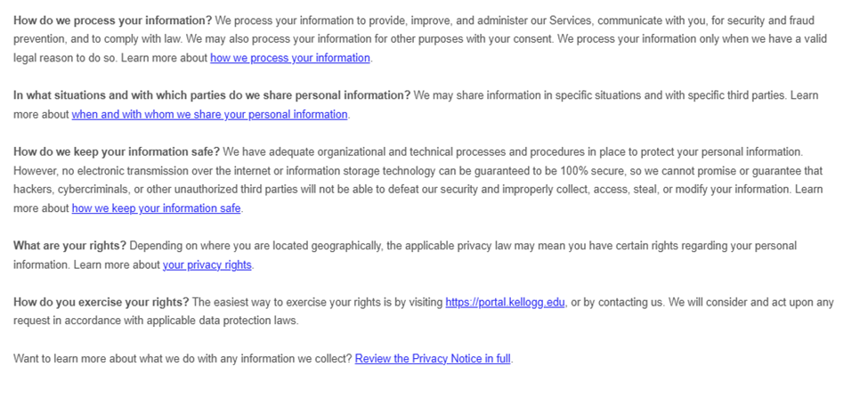Click 'Review the Privacy Notice in full'
The image size is (868, 399).
434,358
